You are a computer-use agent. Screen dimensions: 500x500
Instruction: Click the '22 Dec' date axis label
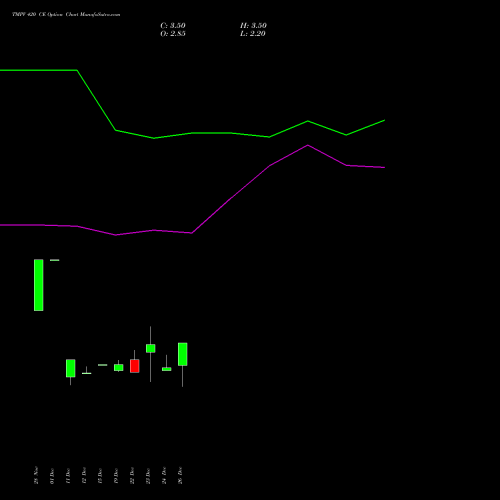[132, 476]
